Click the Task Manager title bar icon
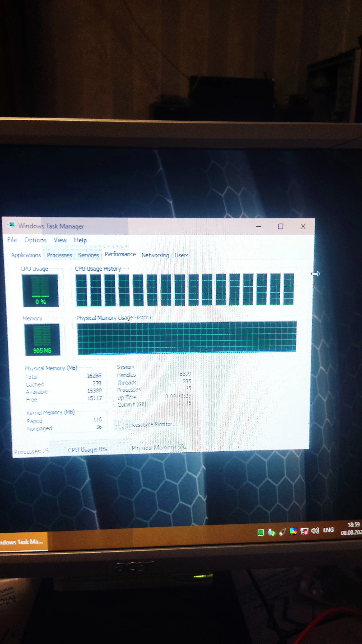Screen dimensions: 362x644 pos(11,225)
